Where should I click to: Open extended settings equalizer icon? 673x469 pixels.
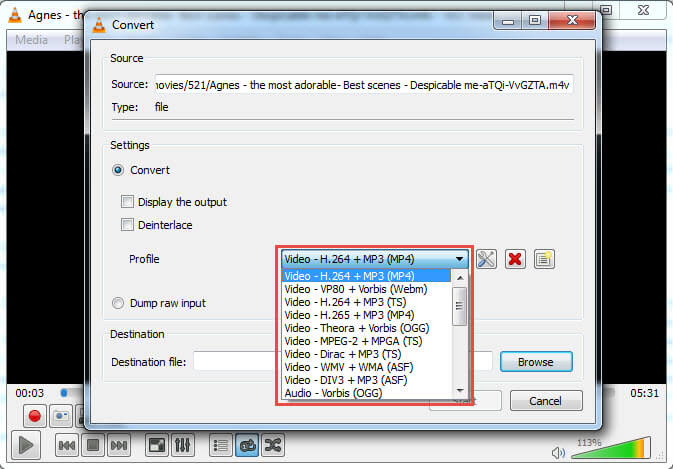[x=183, y=445]
